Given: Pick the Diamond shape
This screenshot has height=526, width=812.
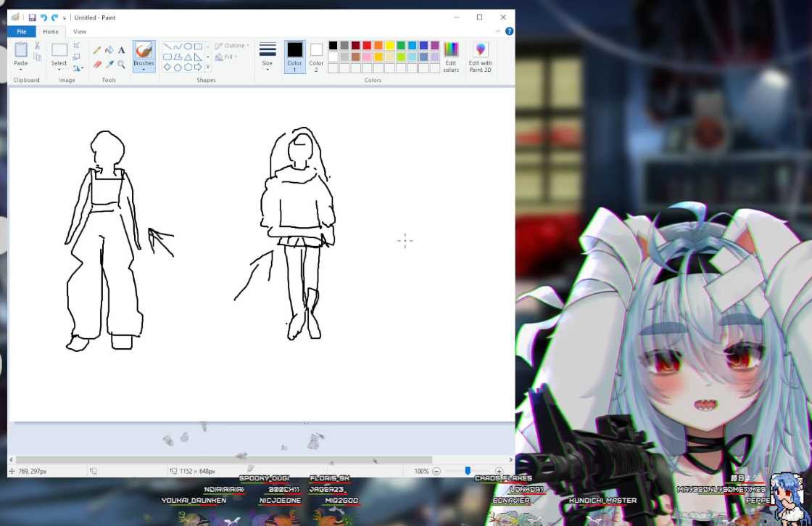Looking at the screenshot, I should tap(167, 67).
